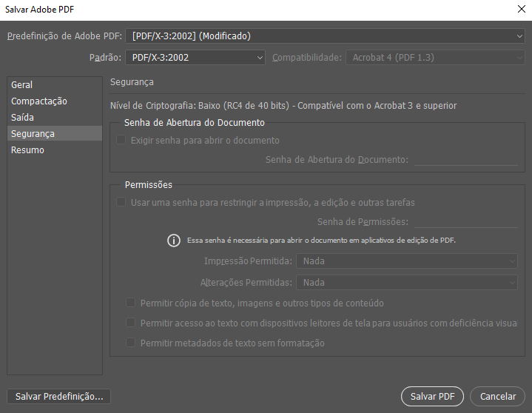
Task: Switch to the Compactação section
Action: click(39, 101)
